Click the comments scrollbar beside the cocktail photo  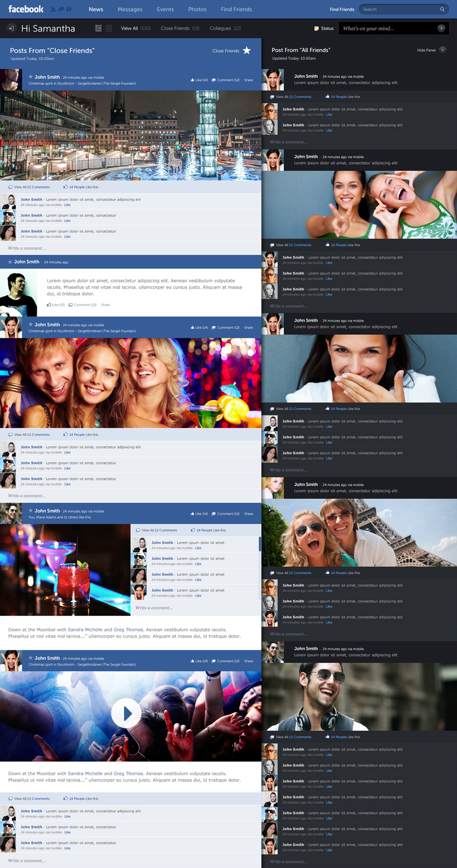(x=260, y=544)
